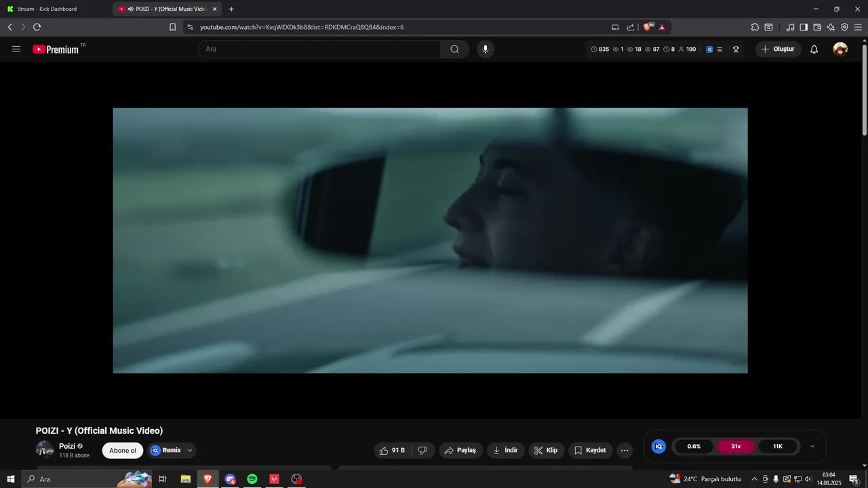Download the video with İndir
The image size is (868, 488).
[505, 450]
